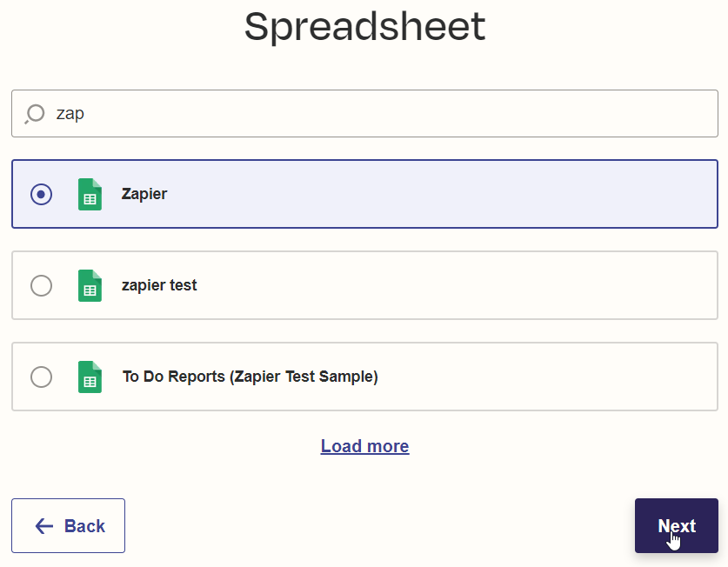This screenshot has width=728, height=567.
Task: Click empty area of the highlighted Zapier card
Action: pyautogui.click(x=441, y=194)
